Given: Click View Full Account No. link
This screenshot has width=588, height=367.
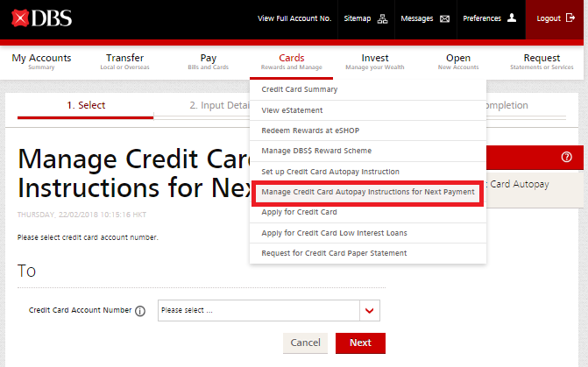Looking at the screenshot, I should [x=296, y=18].
